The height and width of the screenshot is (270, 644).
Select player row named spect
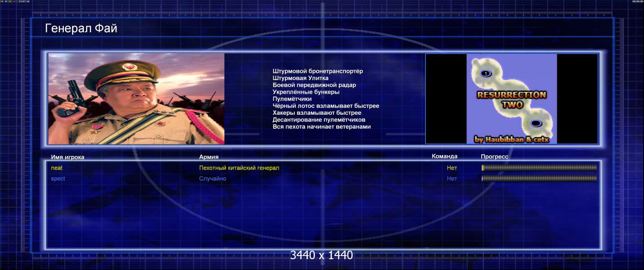coord(324,179)
